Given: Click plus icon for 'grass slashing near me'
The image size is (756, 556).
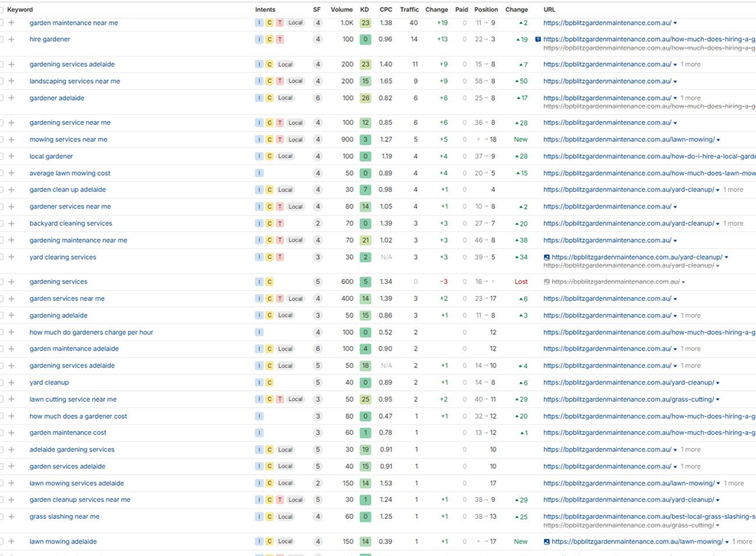Looking at the screenshot, I should [12, 517].
